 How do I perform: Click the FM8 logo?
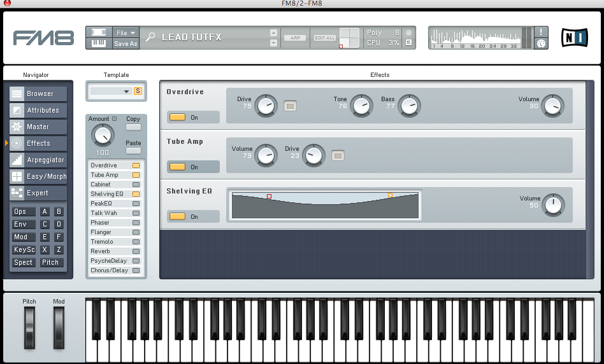[x=43, y=38]
